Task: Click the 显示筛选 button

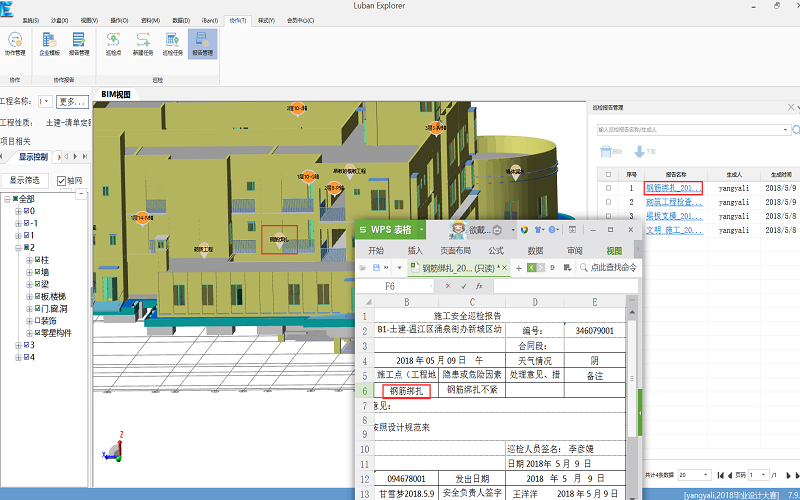Action: [25, 180]
